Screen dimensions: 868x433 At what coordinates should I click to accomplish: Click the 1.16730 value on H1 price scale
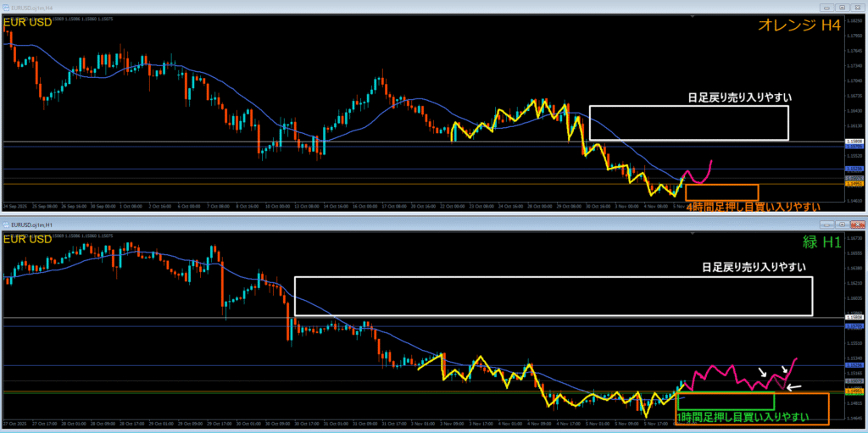[x=853, y=238]
